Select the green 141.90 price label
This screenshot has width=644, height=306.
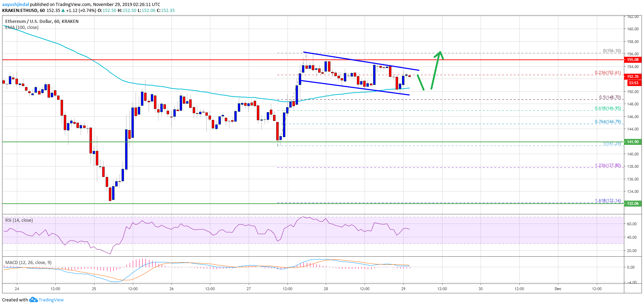coord(633,142)
